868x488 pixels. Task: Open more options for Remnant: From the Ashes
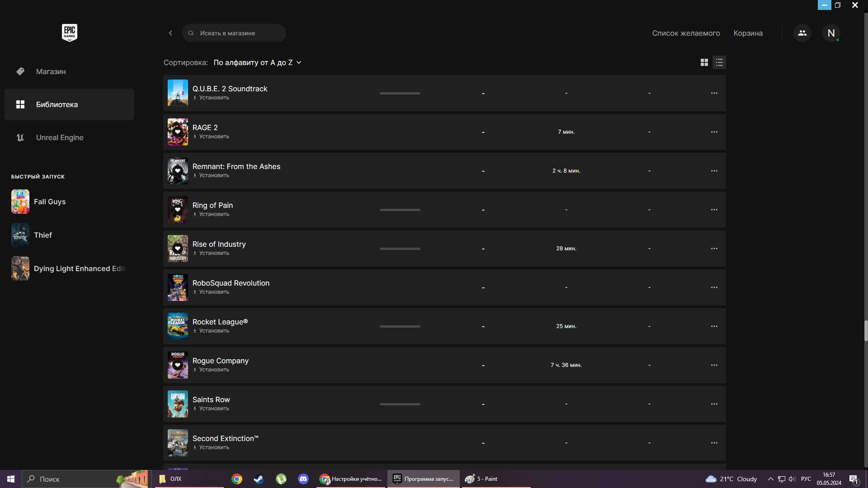pos(714,171)
